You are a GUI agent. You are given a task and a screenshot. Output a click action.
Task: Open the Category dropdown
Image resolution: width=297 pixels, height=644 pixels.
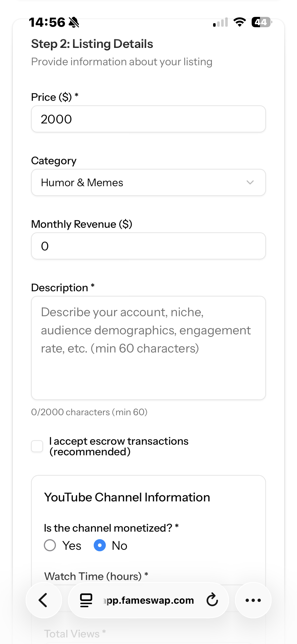click(x=148, y=182)
